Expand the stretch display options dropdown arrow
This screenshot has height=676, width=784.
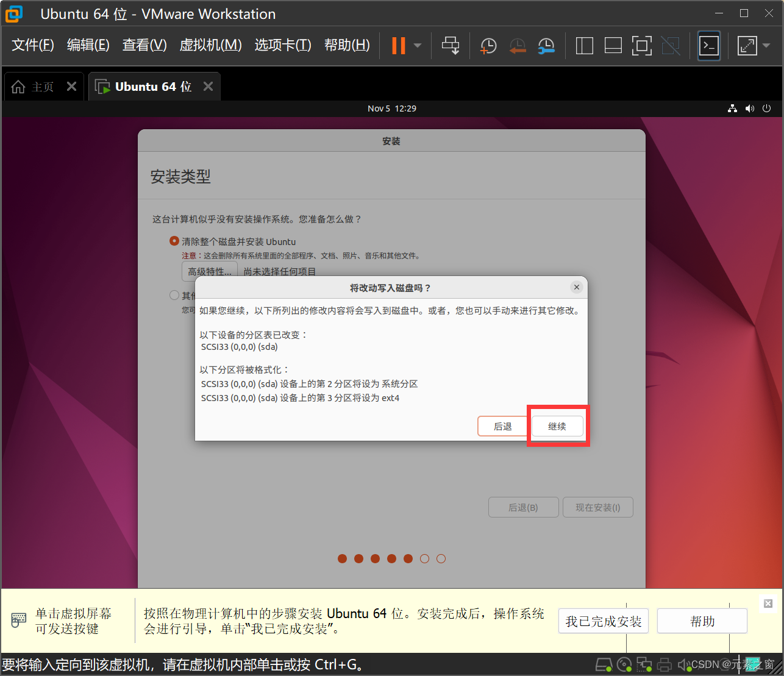766,46
